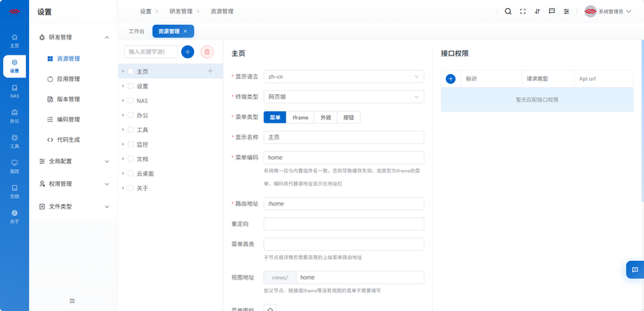
Task: Click the 设置 breadcrumb link
Action: 146,11
